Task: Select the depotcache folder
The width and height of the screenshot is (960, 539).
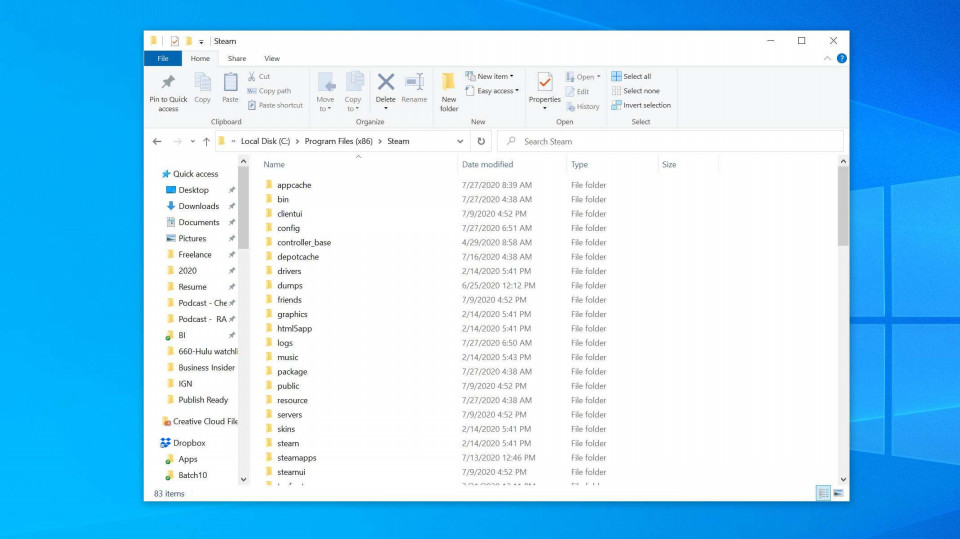Action: tap(298, 257)
